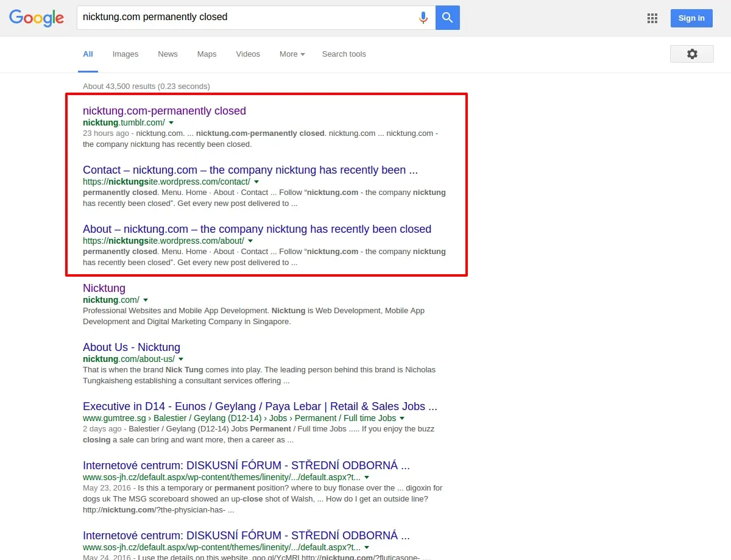Select the All tab
The width and height of the screenshot is (731, 560).
88,54
